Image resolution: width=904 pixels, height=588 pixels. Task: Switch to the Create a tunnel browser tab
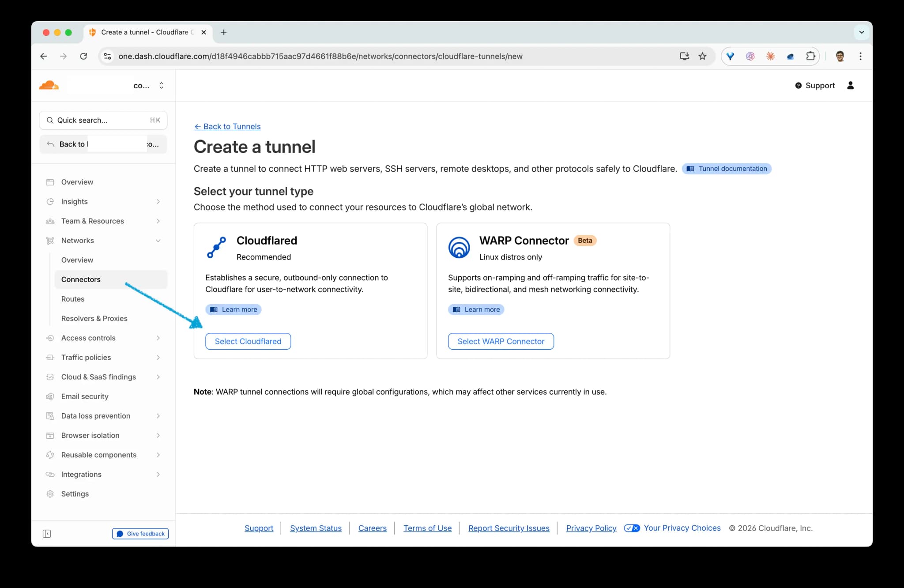146,32
